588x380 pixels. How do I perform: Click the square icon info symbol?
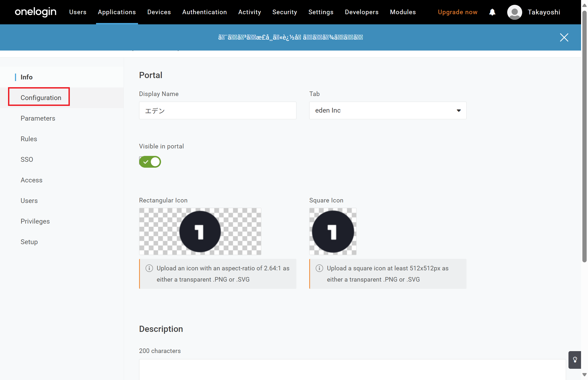319,268
